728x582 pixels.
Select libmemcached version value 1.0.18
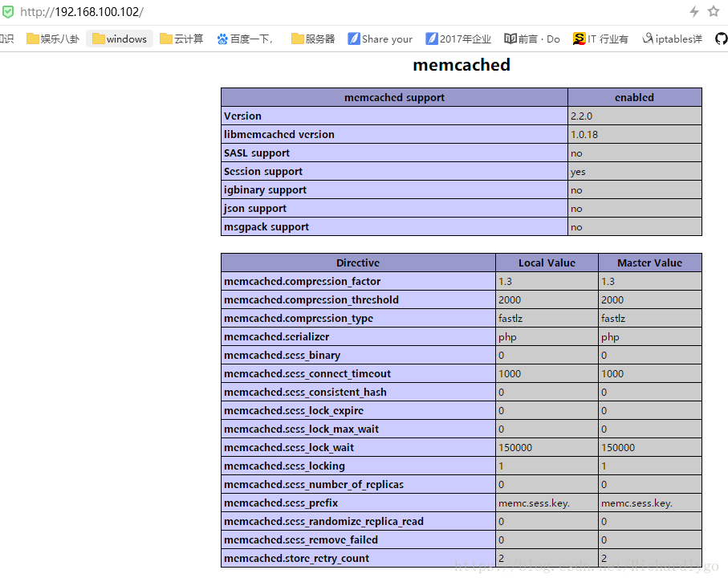pos(584,135)
